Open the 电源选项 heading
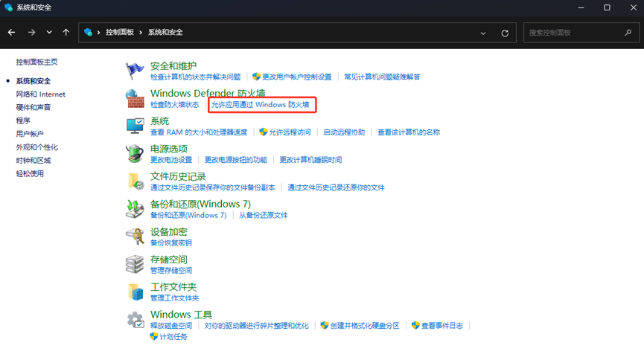Image resolution: width=644 pixels, height=357 pixels. [x=169, y=149]
